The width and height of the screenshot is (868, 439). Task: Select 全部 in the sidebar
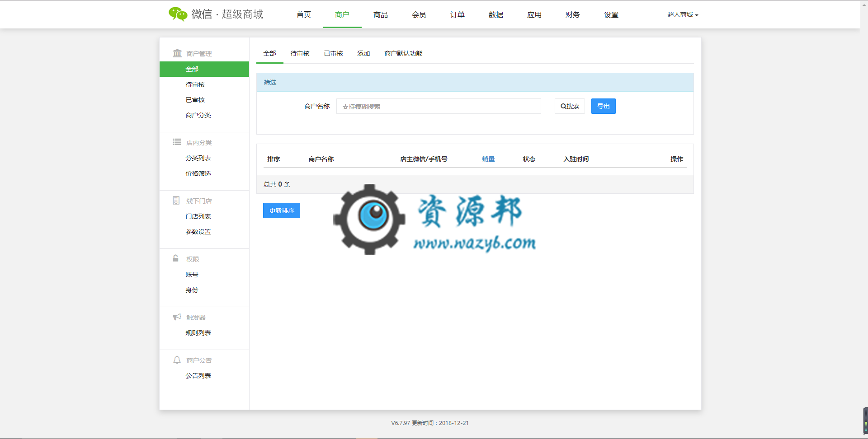[x=204, y=69]
